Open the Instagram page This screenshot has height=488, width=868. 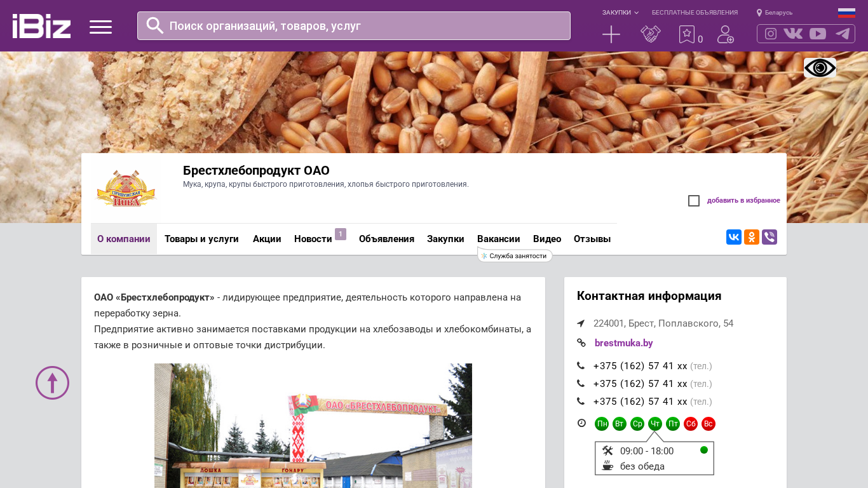click(x=771, y=34)
